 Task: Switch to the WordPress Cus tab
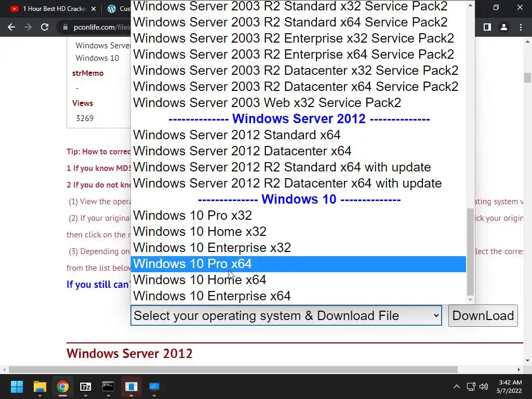pyautogui.click(x=119, y=9)
